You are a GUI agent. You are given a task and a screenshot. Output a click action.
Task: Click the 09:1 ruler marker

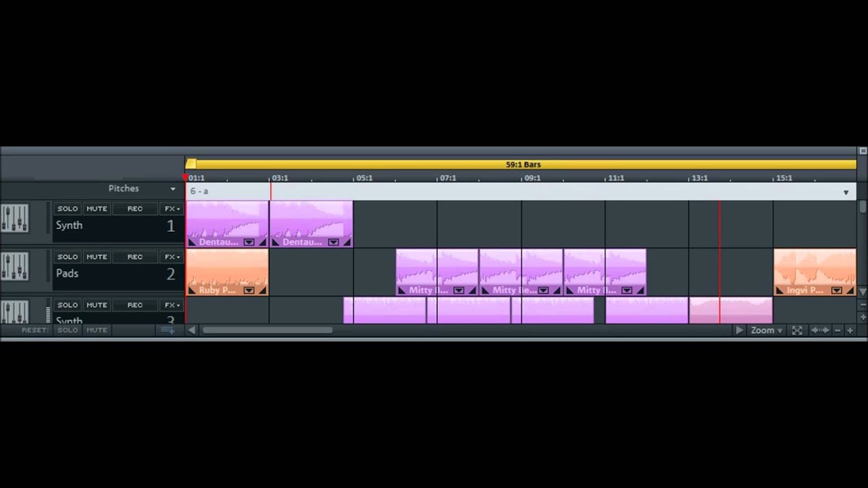[532, 178]
